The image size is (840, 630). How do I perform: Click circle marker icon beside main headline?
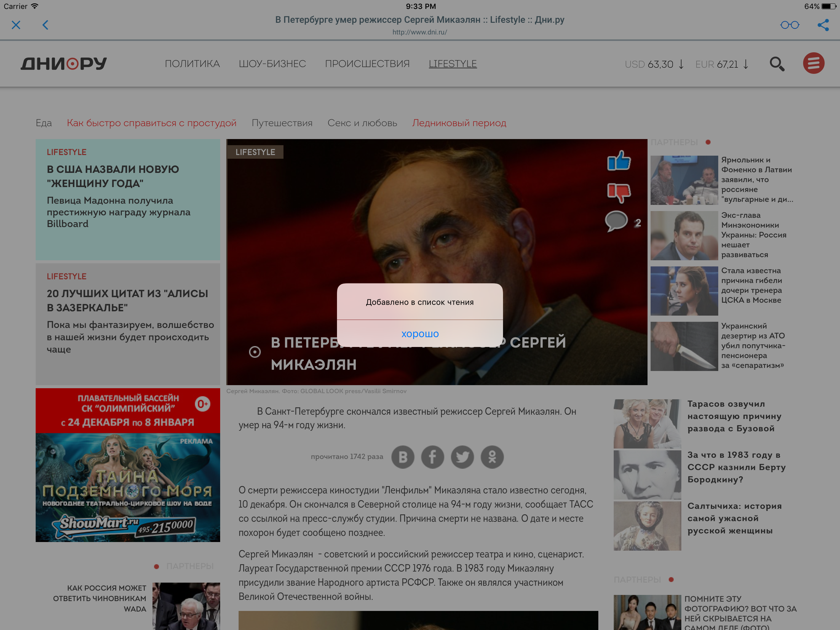(x=255, y=352)
